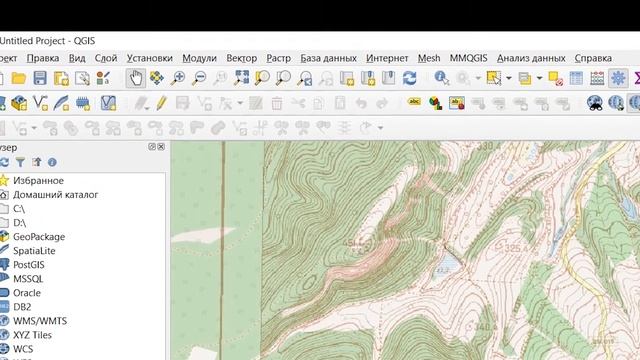Click Zoom Full extent icon
640x360 pixels.
pyautogui.click(x=242, y=78)
